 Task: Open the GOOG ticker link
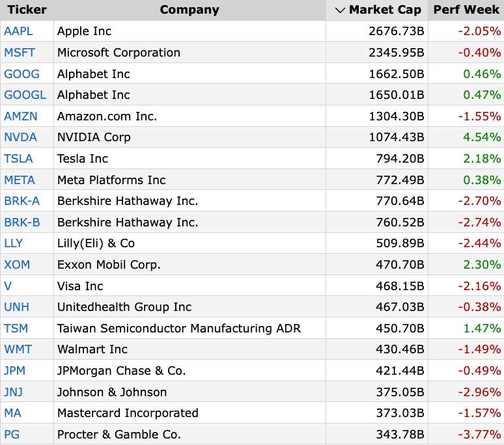pyautogui.click(x=22, y=74)
